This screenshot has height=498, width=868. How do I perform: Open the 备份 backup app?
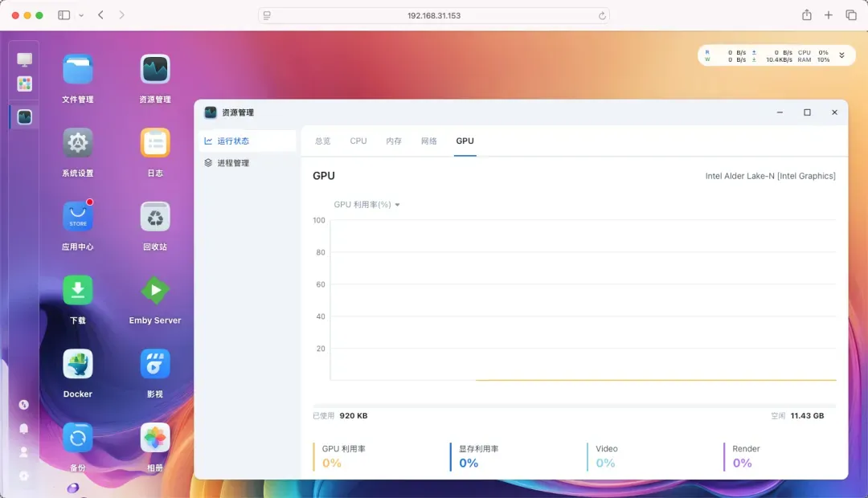[x=78, y=438]
